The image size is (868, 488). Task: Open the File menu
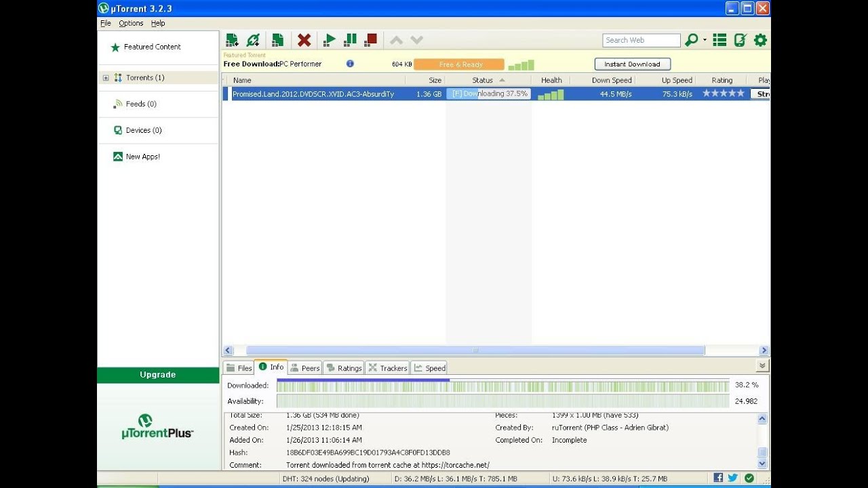pos(106,23)
